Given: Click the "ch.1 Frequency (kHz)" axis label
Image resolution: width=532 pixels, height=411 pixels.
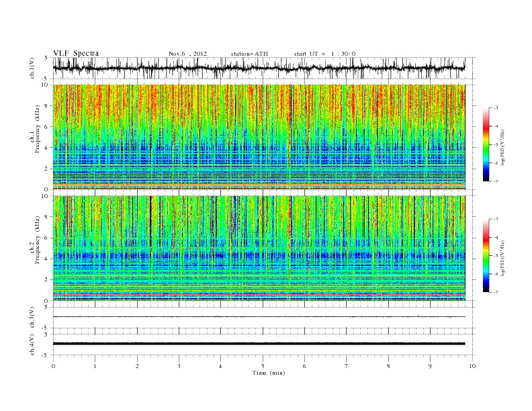Looking at the screenshot, I should point(35,130).
